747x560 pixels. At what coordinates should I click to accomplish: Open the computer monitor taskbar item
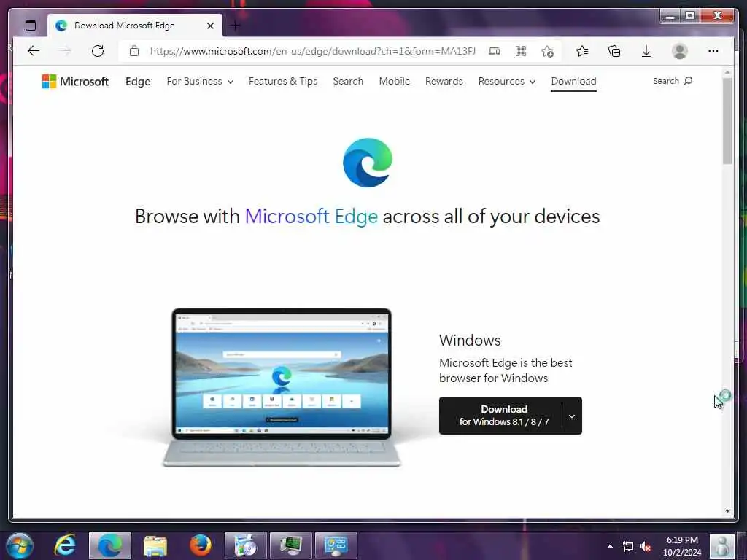291,545
